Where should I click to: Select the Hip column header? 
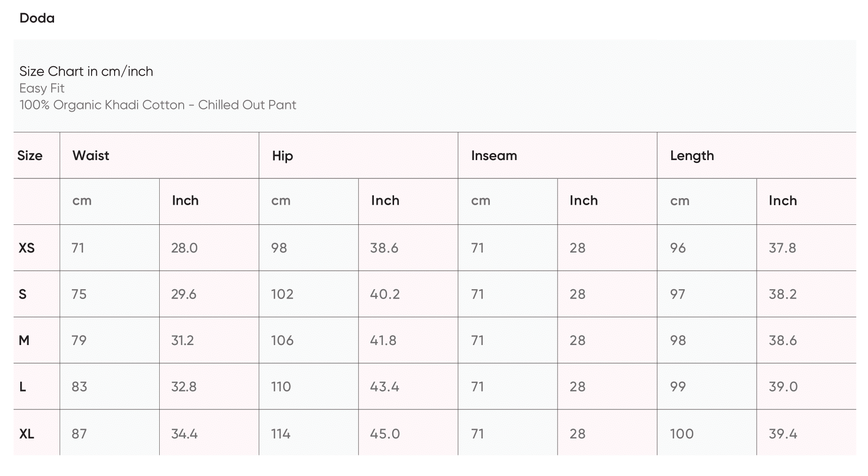point(282,156)
